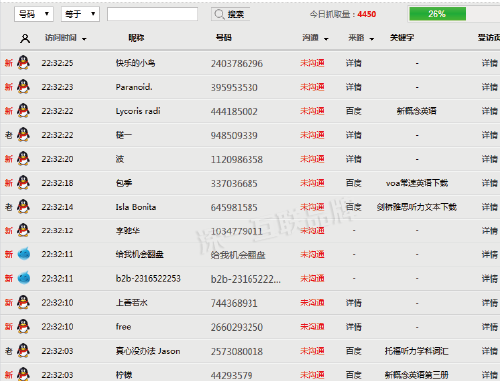Screen dimensions: 500x381
Task: Click the QQ penguin icon for Isla Bonita
Action: tap(23, 206)
